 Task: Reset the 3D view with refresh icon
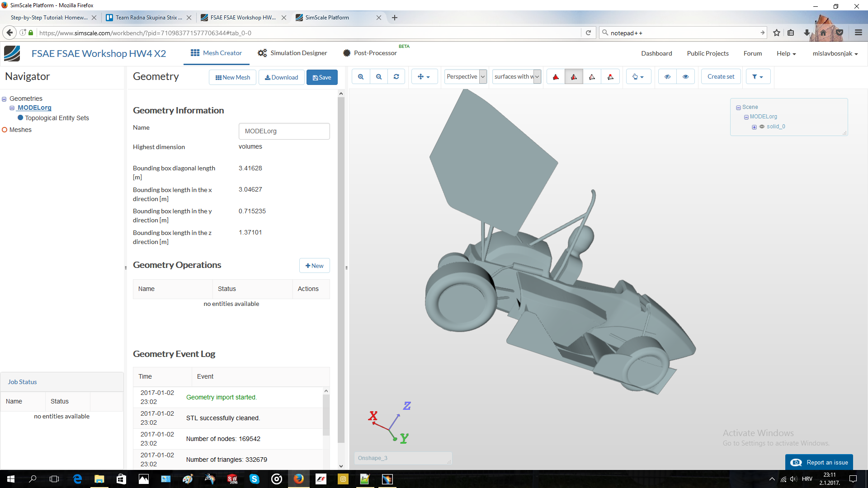(x=396, y=77)
